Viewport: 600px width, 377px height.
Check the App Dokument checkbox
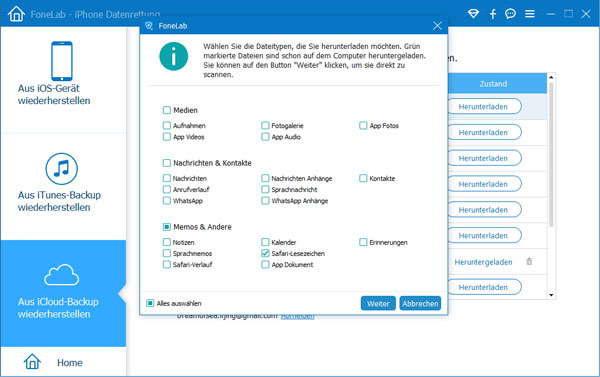coord(265,264)
